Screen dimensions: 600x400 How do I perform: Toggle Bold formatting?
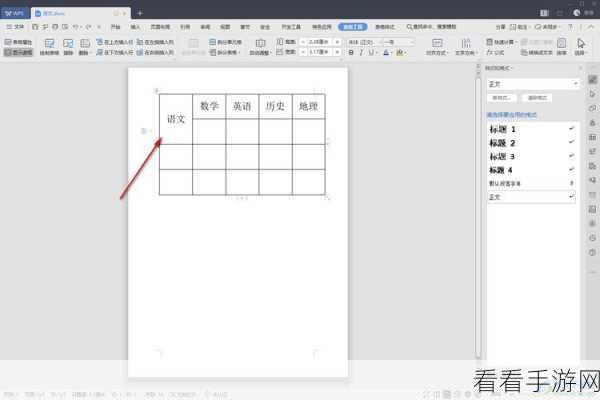(351, 52)
